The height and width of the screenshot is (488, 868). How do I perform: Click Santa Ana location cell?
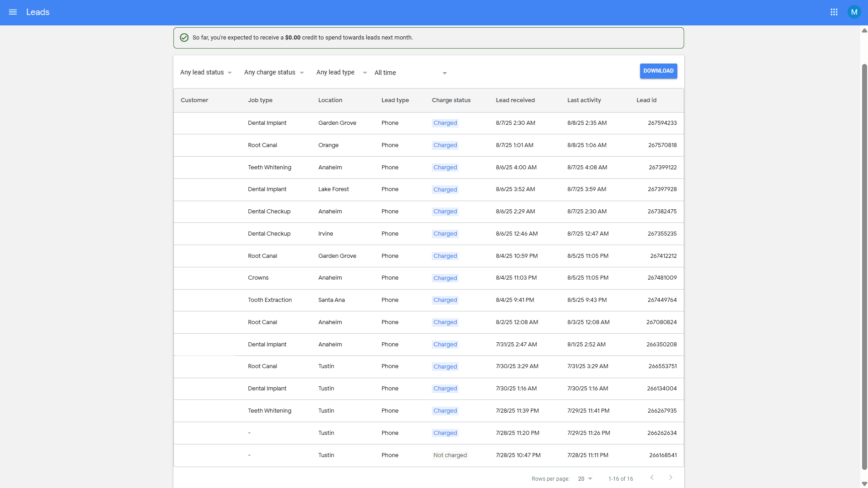pos(331,300)
